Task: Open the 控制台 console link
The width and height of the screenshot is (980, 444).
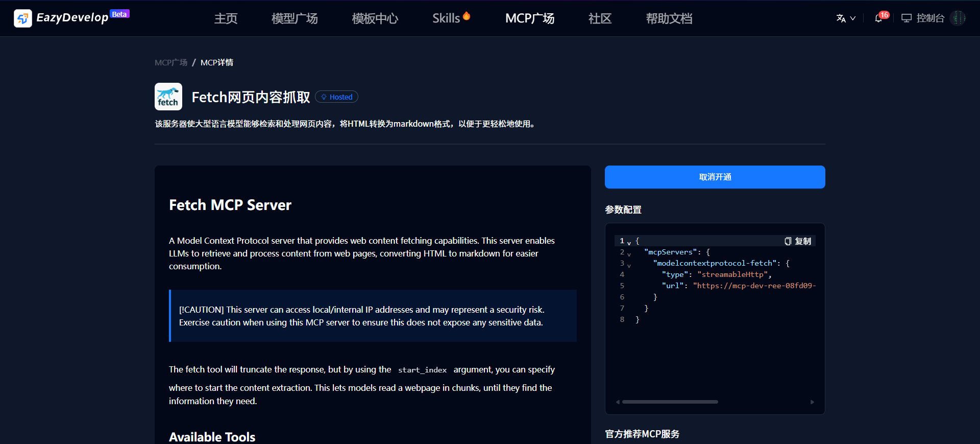Action: pyautogui.click(x=923, y=18)
